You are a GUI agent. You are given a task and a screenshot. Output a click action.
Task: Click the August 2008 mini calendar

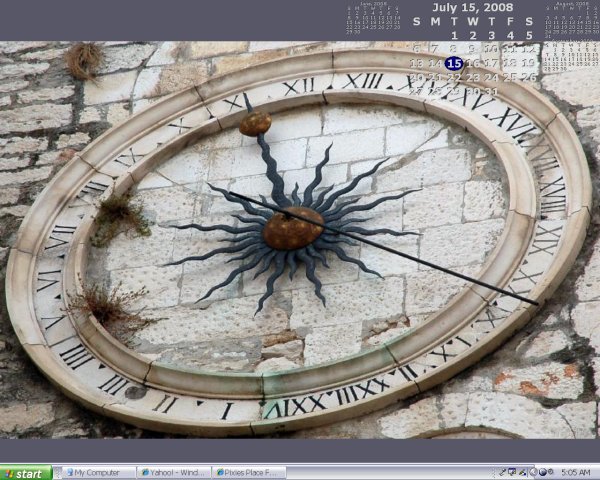[x=570, y=18]
